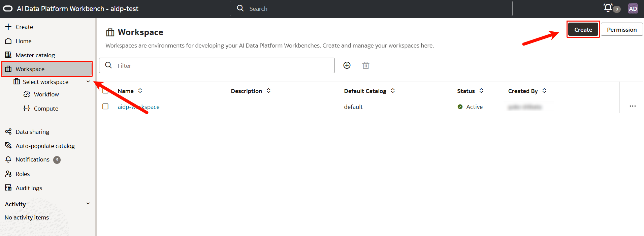Click the Select workspace icon
Image resolution: width=644 pixels, height=236 pixels.
[17, 82]
